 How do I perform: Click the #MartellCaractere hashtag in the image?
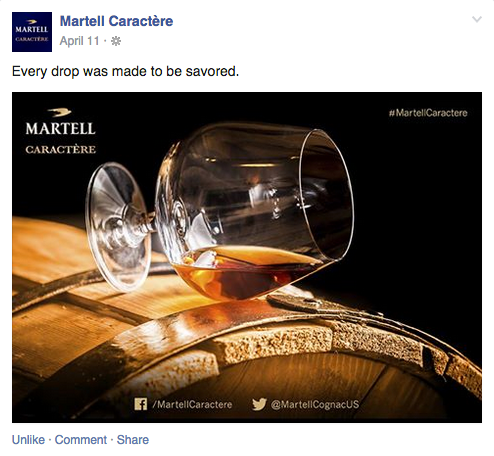click(x=428, y=113)
